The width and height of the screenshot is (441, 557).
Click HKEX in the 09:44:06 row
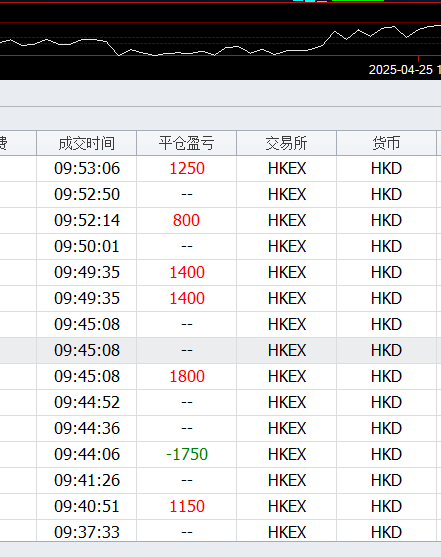coord(287,454)
